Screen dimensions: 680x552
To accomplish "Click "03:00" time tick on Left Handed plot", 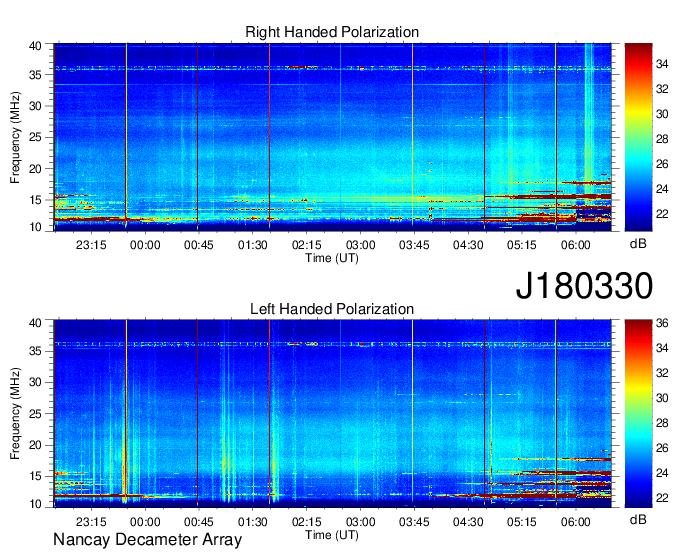I will click(360, 522).
